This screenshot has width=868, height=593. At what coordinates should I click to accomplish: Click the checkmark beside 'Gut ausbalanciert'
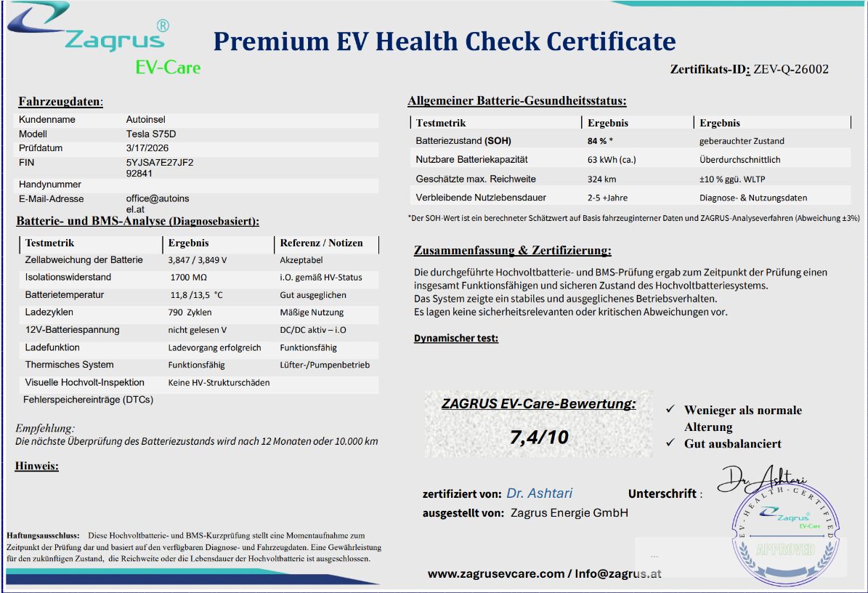pyautogui.click(x=670, y=443)
